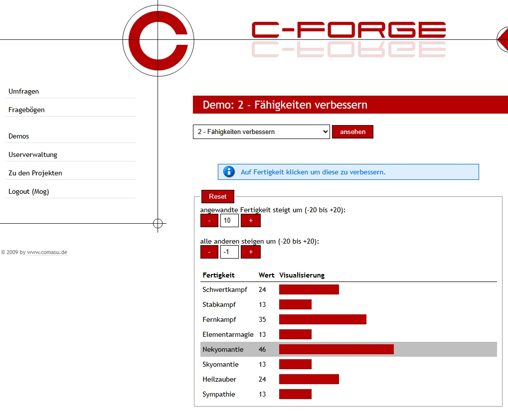This screenshot has width=508, height=420.
Task: Click the Fernkampf skill
Action: coord(219,319)
